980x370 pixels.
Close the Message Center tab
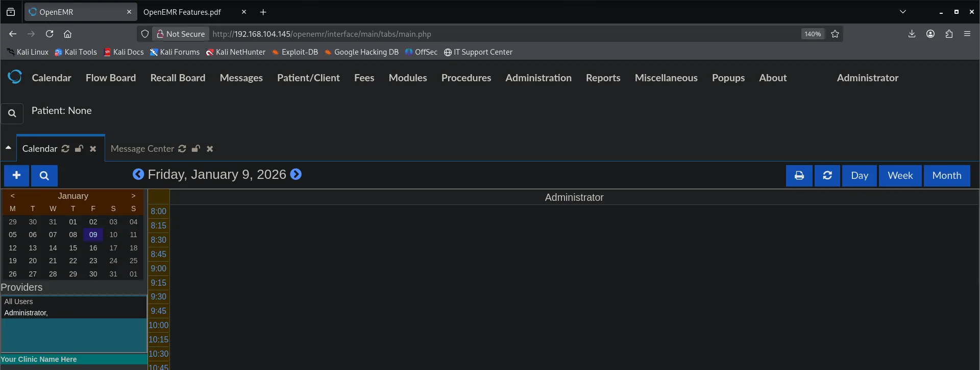pos(210,149)
